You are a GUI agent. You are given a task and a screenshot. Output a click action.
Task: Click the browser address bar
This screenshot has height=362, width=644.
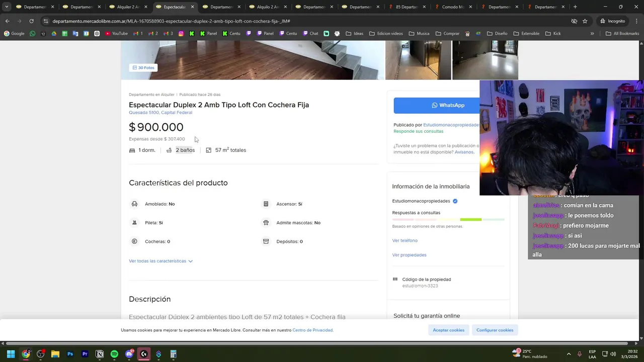302,21
